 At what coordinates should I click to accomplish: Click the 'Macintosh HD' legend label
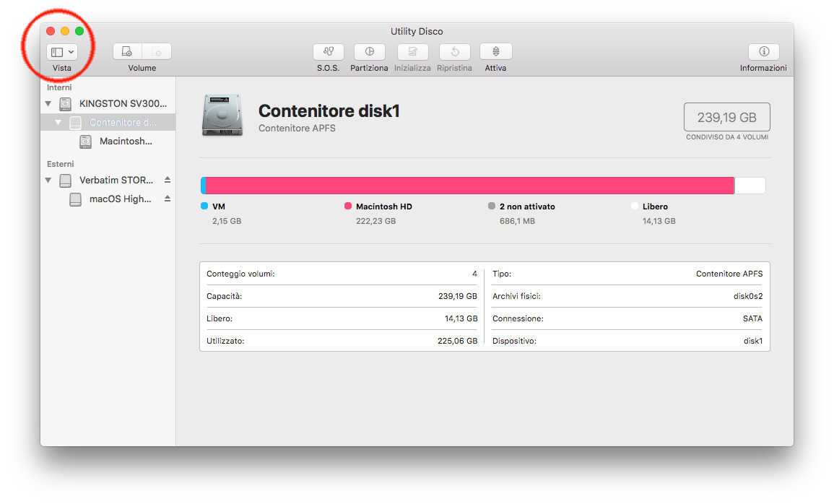384,207
